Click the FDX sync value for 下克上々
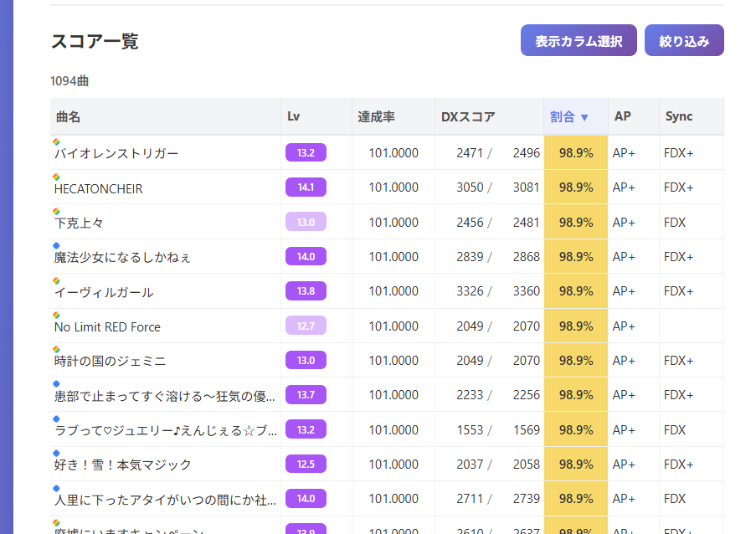This screenshot has width=756, height=534. [x=675, y=222]
